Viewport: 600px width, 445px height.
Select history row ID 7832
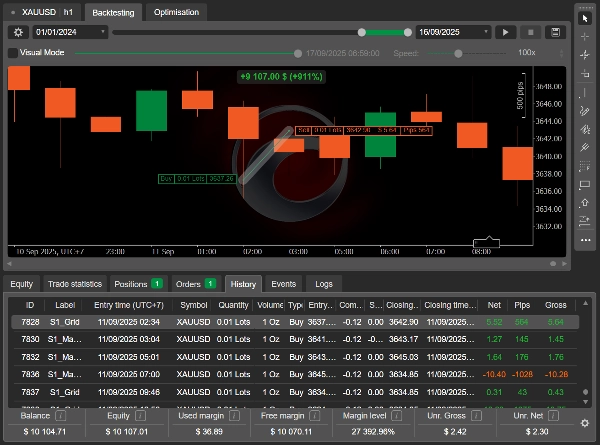click(x=295, y=357)
